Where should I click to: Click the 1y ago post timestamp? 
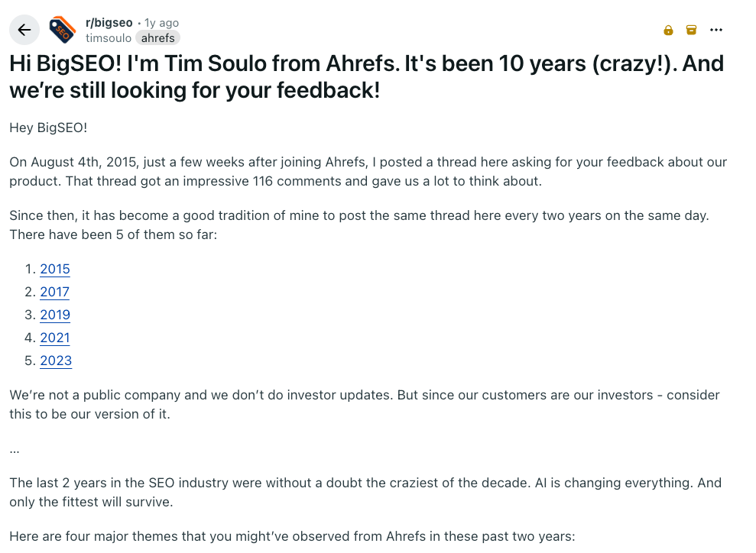(161, 23)
